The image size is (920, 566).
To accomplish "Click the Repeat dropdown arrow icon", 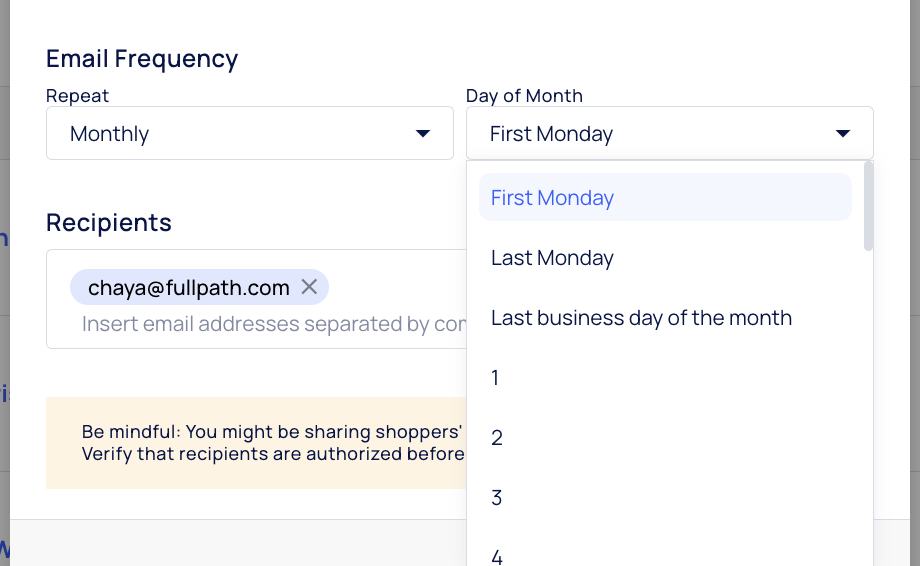I will pyautogui.click(x=423, y=134).
